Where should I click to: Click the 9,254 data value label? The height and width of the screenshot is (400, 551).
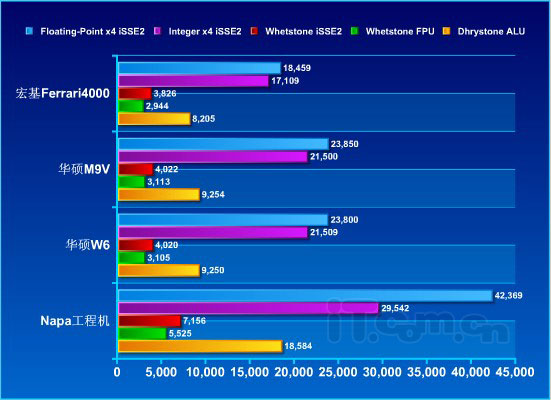pyautogui.click(x=213, y=195)
